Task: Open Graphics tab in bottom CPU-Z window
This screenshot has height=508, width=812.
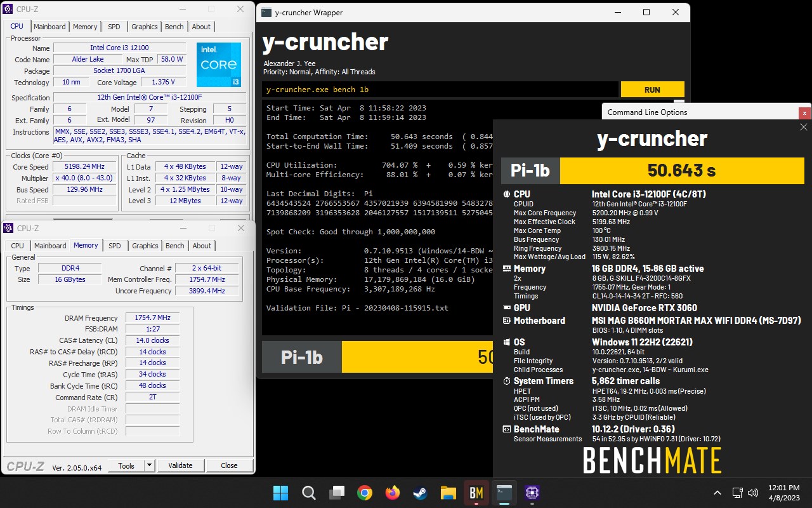Action: (145, 246)
